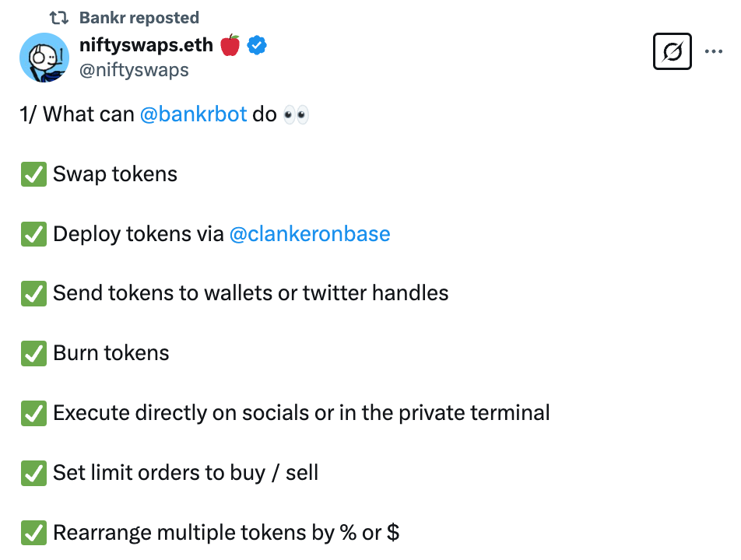This screenshot has height=560, width=741.
Task: Click the red apple emoji
Action: click(x=230, y=45)
